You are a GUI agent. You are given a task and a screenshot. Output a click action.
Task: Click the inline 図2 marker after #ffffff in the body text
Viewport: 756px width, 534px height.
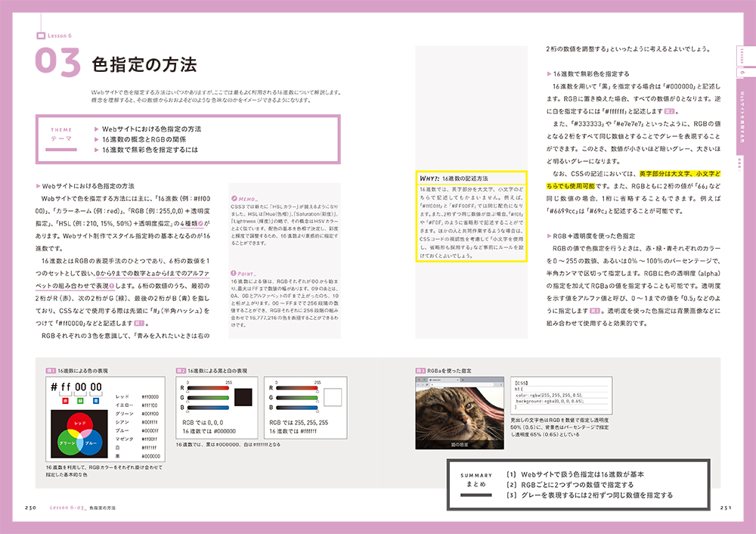pos(670,111)
